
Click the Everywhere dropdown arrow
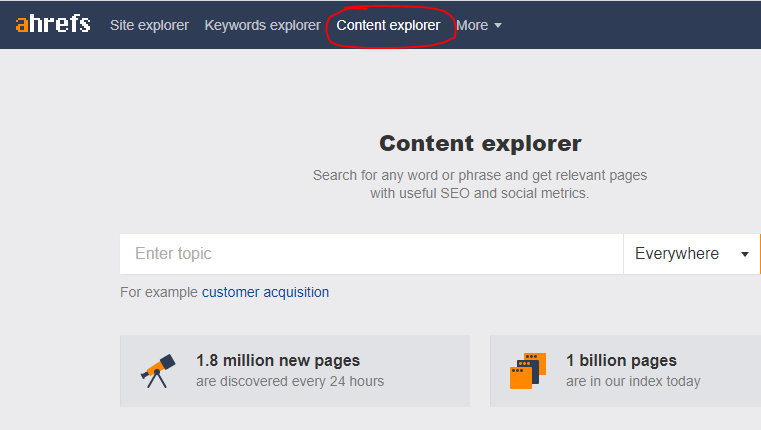coord(745,254)
